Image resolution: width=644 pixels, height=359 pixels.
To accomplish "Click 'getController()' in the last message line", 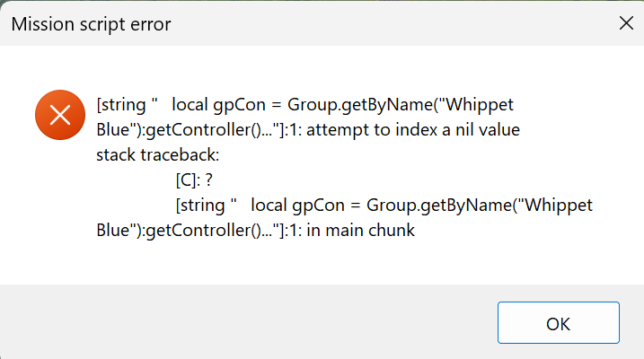I will point(203,230).
